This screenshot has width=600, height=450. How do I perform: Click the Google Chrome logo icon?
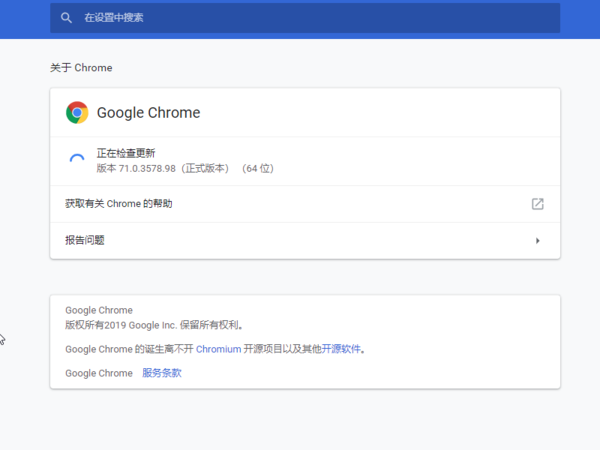point(77,113)
